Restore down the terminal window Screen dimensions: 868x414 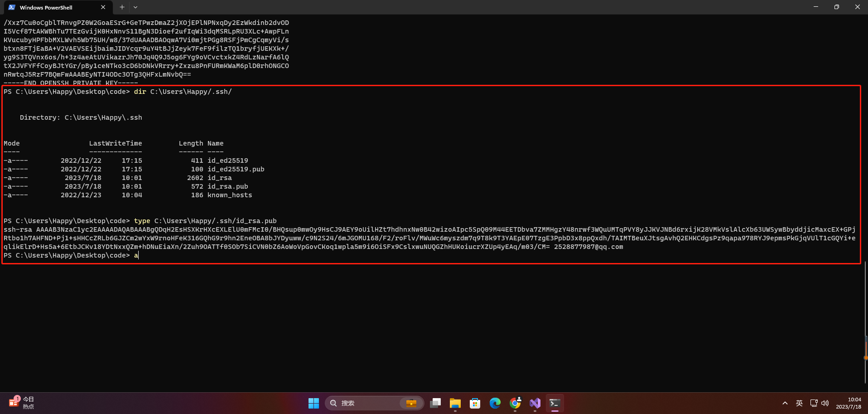(x=837, y=7)
